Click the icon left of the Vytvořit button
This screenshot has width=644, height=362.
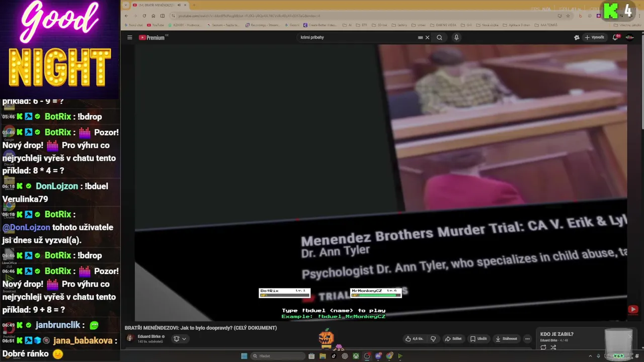[577, 37]
